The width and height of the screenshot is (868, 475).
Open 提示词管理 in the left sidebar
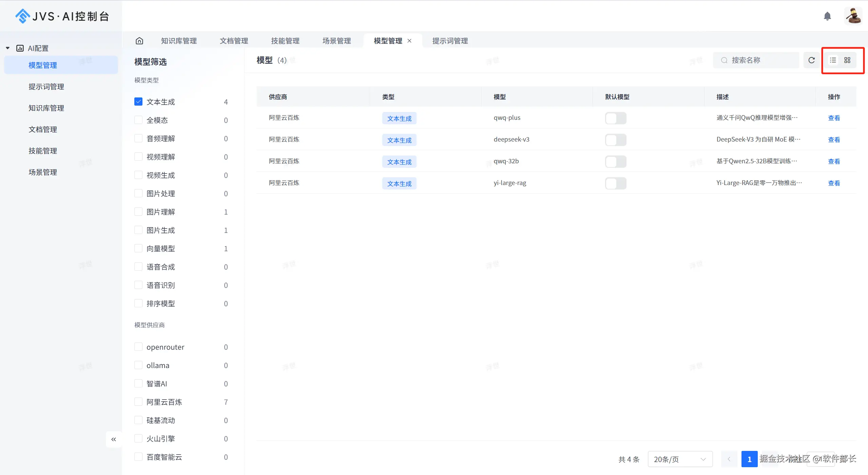pyautogui.click(x=46, y=87)
